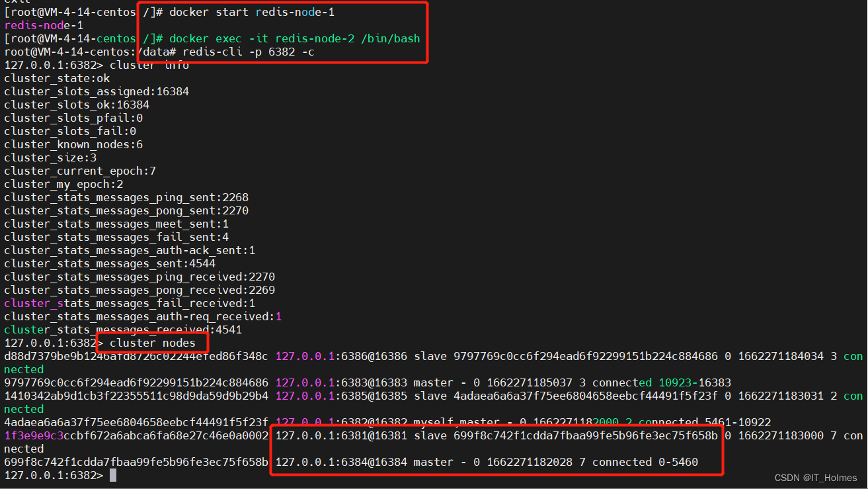Screen dimensions: 868x489
Task: Click the 'cluster nodes' command text
Action: [x=153, y=343]
